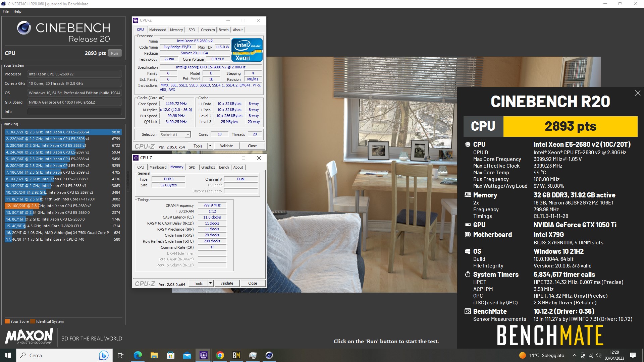Open the notification center icon
The height and width of the screenshot is (362, 644).
(x=633, y=355)
